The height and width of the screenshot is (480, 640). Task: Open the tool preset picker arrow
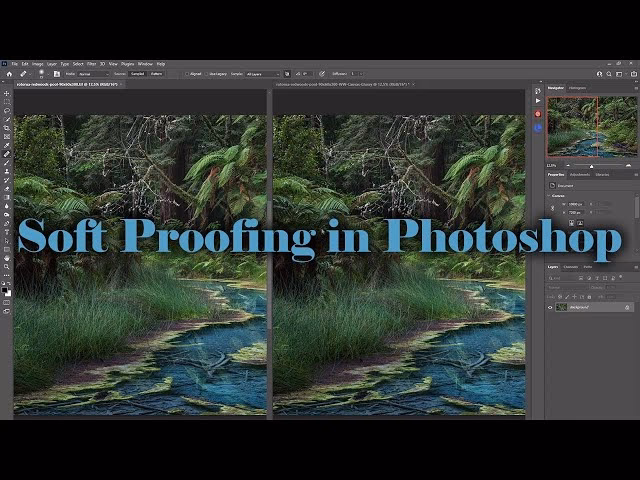click(30, 74)
